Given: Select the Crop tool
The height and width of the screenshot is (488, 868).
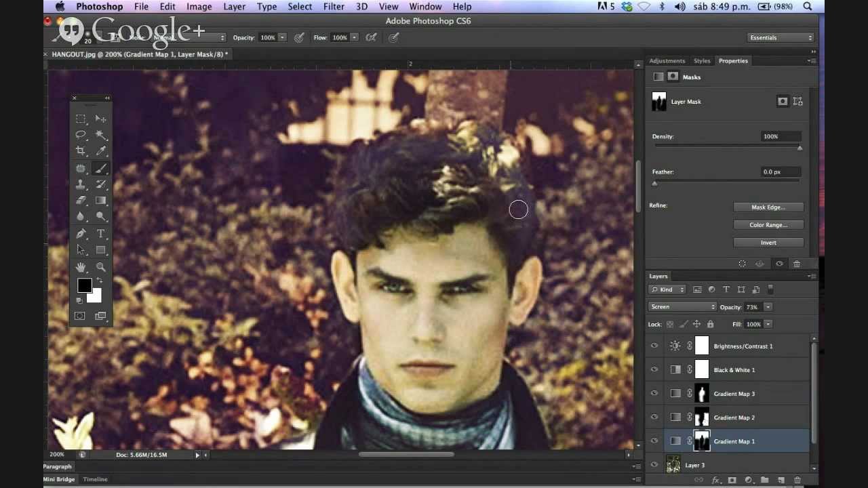Looking at the screenshot, I should click(81, 151).
